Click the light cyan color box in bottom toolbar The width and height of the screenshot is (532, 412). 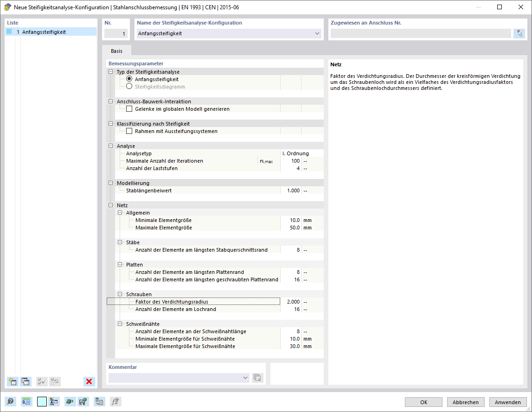click(x=42, y=402)
